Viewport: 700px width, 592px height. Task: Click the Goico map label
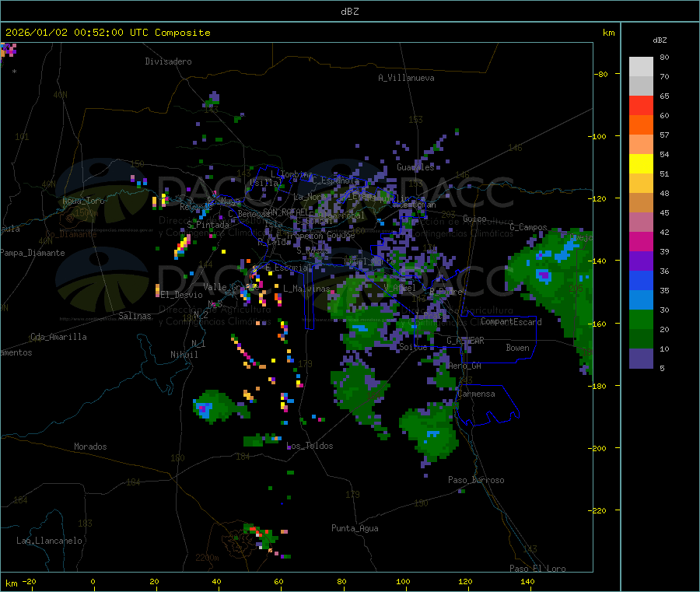coord(474,219)
